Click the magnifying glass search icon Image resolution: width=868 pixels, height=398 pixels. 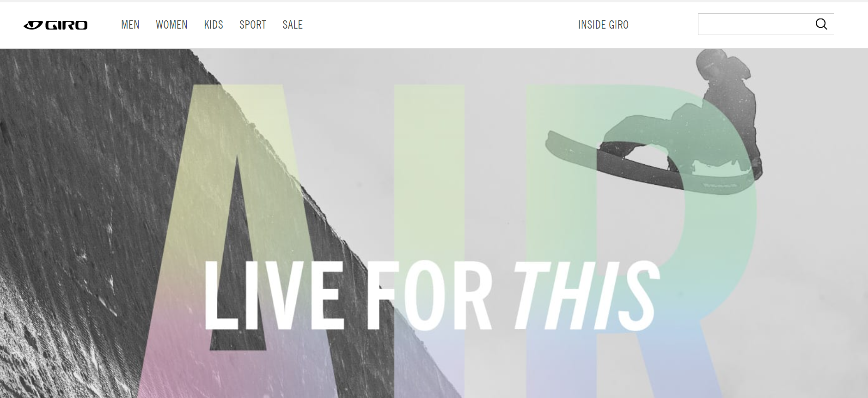(x=821, y=24)
